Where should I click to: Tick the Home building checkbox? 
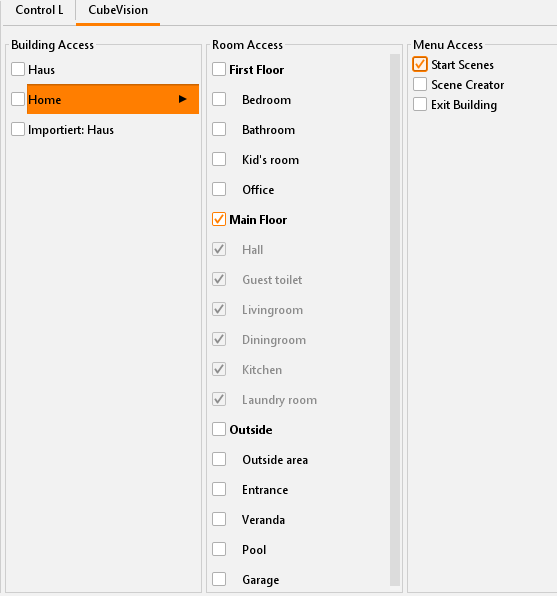pos(18,99)
